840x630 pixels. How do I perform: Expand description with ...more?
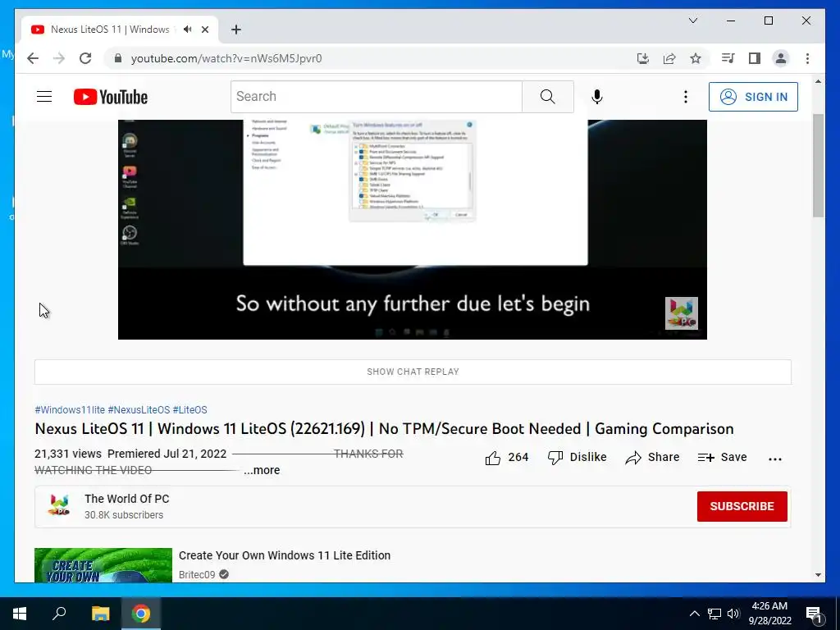pos(262,470)
